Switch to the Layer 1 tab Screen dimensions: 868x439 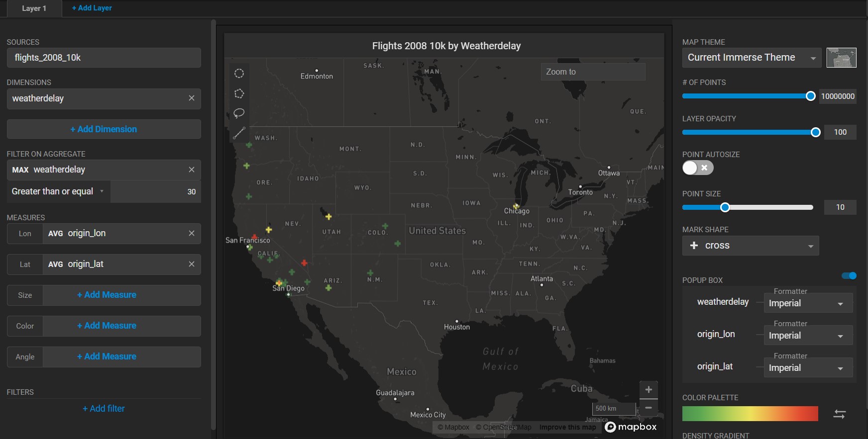pos(34,8)
